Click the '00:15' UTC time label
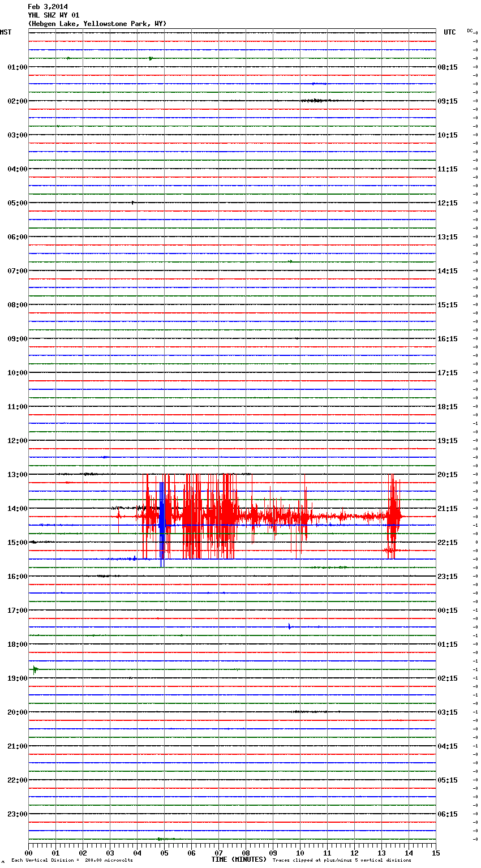 tap(448, 611)
